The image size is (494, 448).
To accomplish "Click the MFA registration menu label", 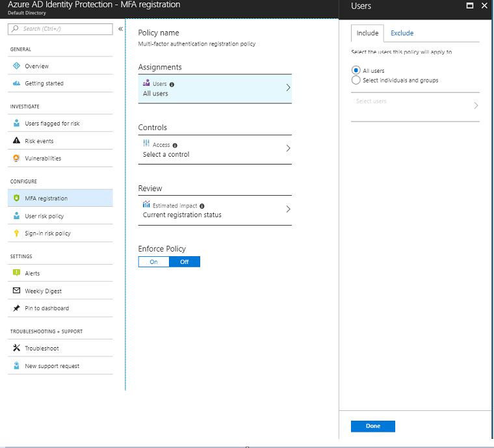I will click(46, 198).
